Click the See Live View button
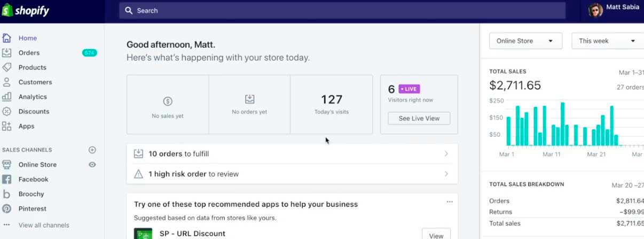Viewport: 644px width, 239px height. [419, 118]
